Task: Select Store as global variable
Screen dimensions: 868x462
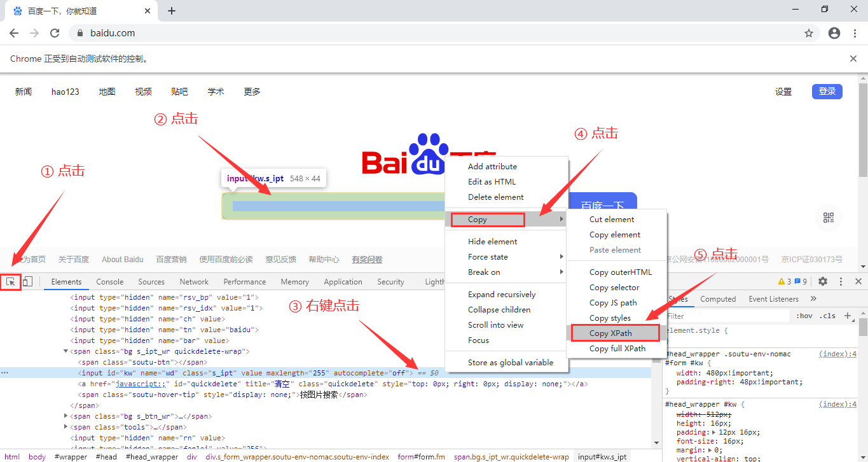Action: click(507, 362)
